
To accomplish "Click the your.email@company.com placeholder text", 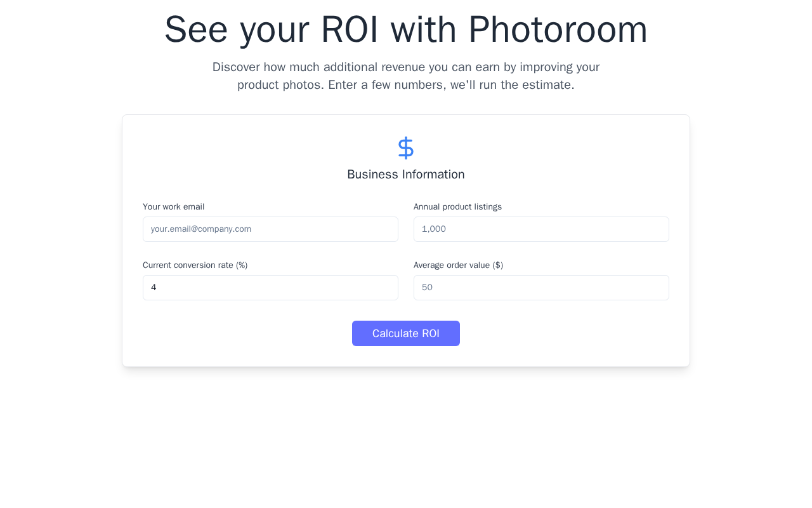I will [x=201, y=229].
